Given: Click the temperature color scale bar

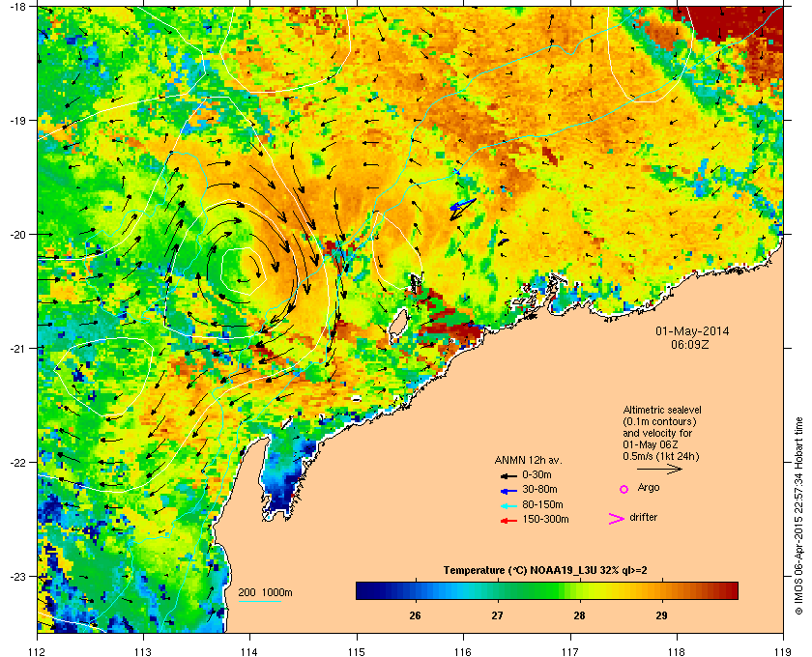Looking at the screenshot, I should [x=547, y=590].
